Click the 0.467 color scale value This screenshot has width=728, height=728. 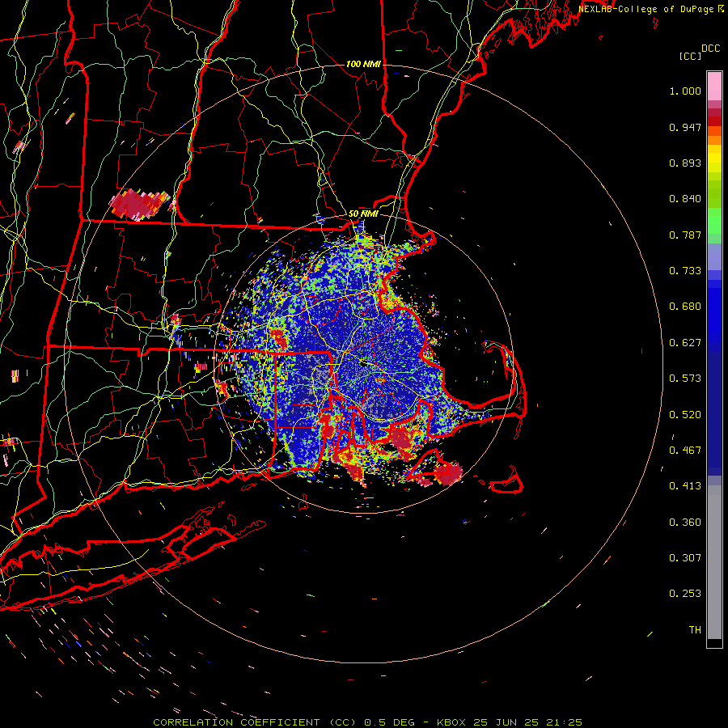[685, 451]
